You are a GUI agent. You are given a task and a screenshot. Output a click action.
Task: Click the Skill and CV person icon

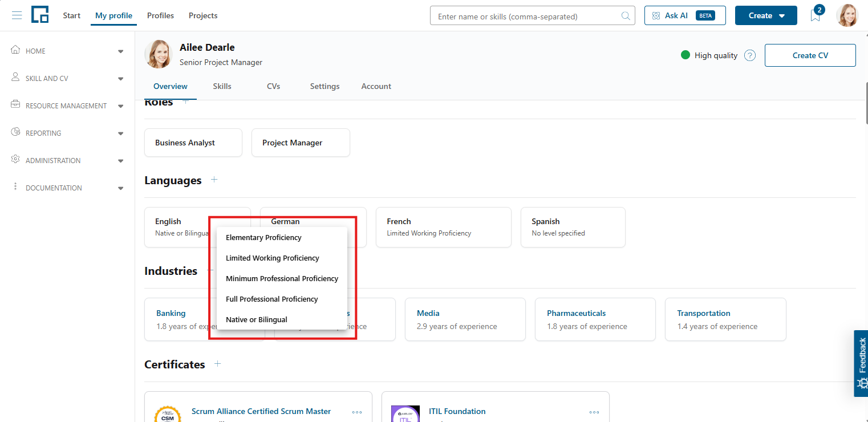pos(15,78)
